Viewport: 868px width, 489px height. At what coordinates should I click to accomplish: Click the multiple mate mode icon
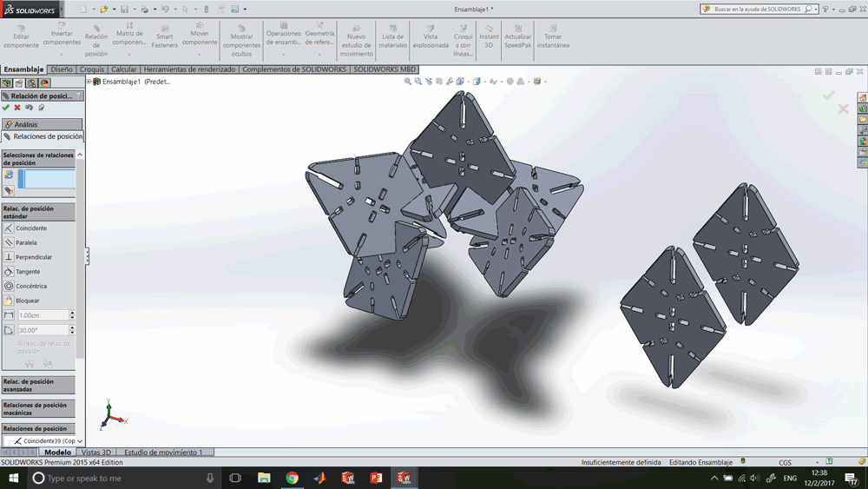click(9, 190)
